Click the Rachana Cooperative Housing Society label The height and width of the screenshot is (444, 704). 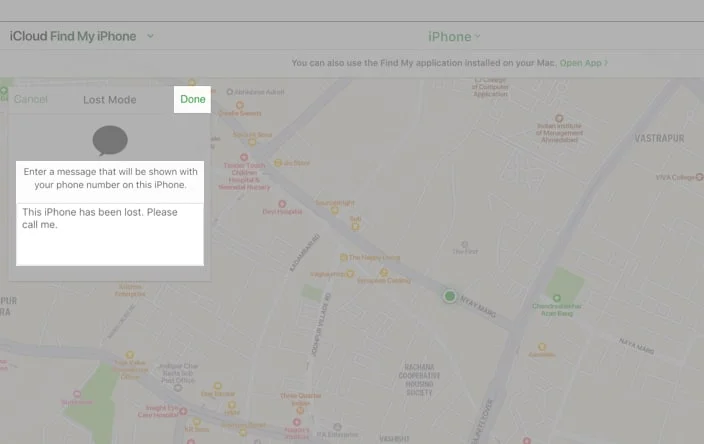(419, 379)
